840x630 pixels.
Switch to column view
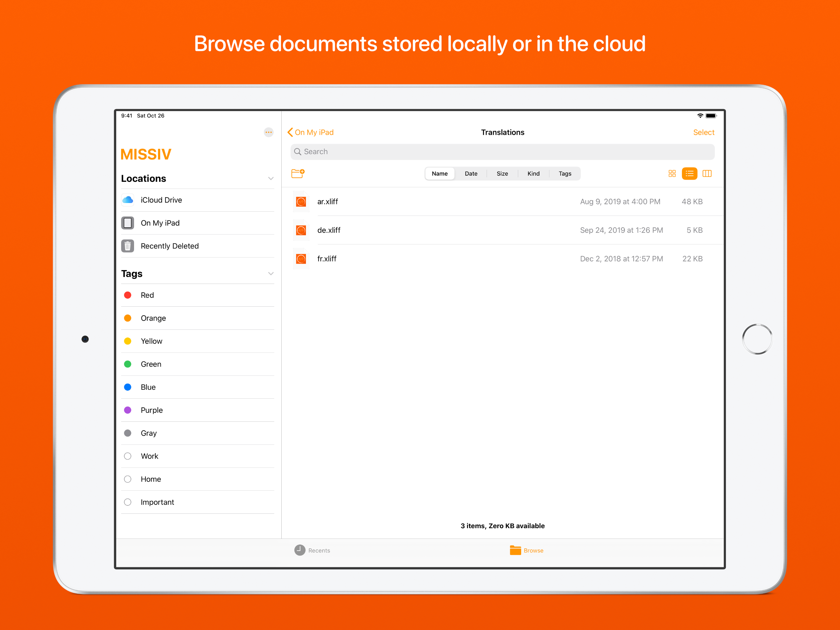pos(707,173)
